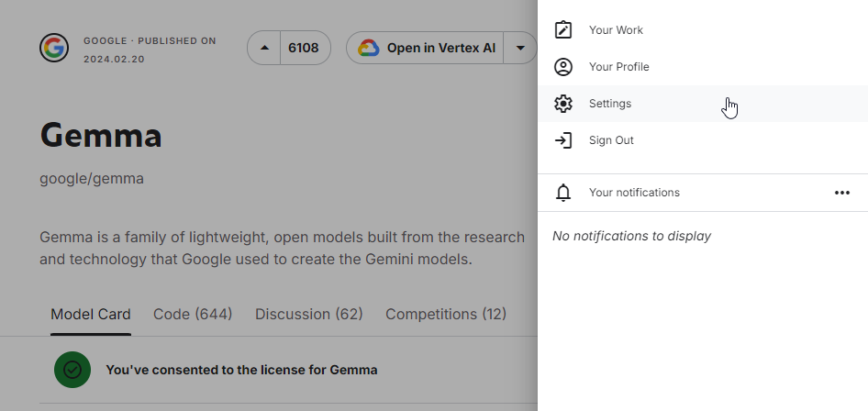Open the Competitions (12) tab
Image resolution: width=868 pixels, height=411 pixels.
pos(446,314)
